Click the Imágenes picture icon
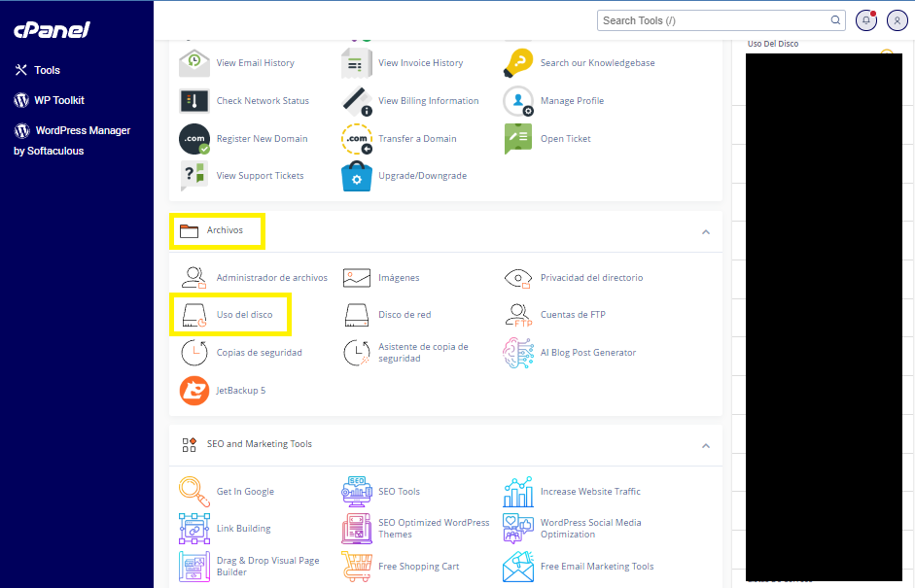 tap(357, 278)
